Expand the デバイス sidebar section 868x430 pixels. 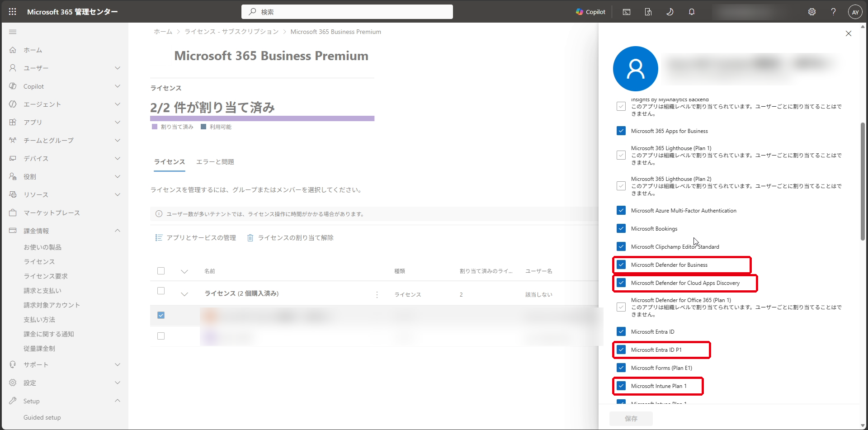click(x=118, y=158)
